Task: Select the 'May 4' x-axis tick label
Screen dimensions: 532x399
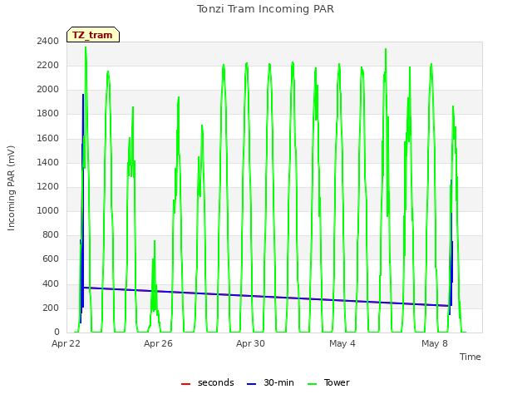Action: tap(342, 343)
